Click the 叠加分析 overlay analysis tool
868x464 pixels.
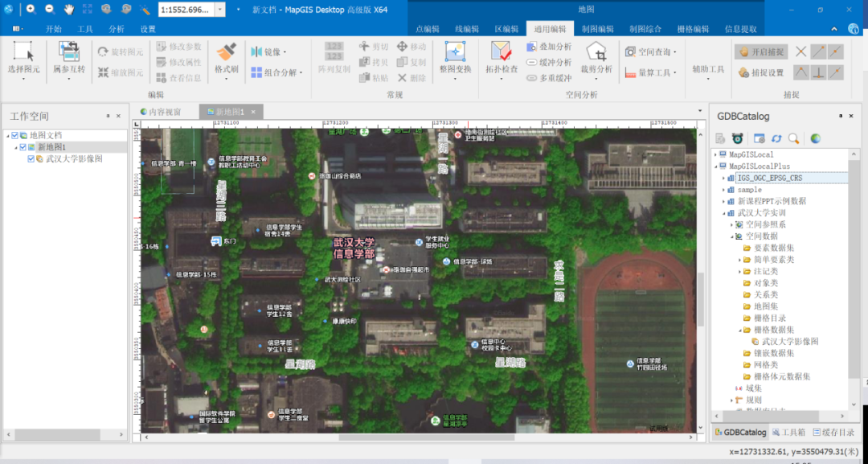[549, 47]
